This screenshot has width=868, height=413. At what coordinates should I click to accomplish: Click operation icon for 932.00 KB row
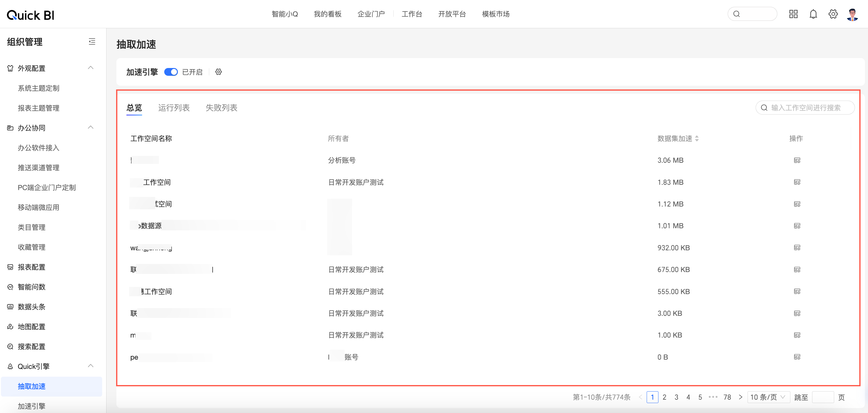(x=797, y=248)
